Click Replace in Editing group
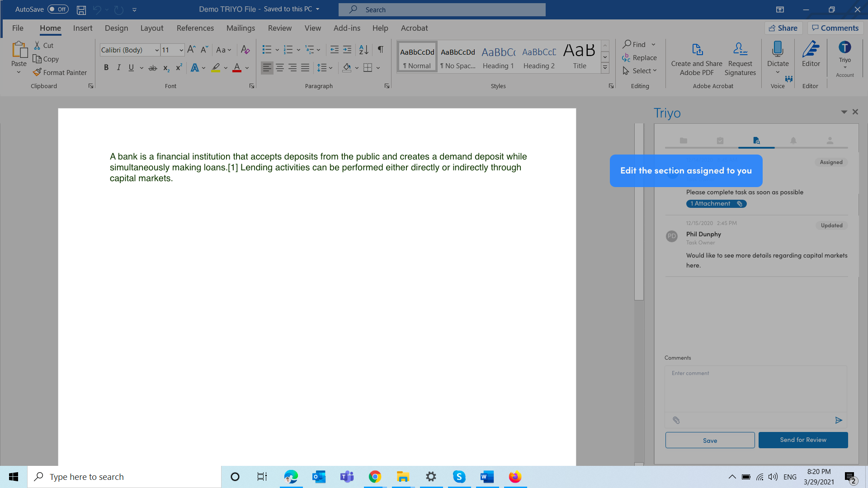868x488 pixels. (639, 58)
